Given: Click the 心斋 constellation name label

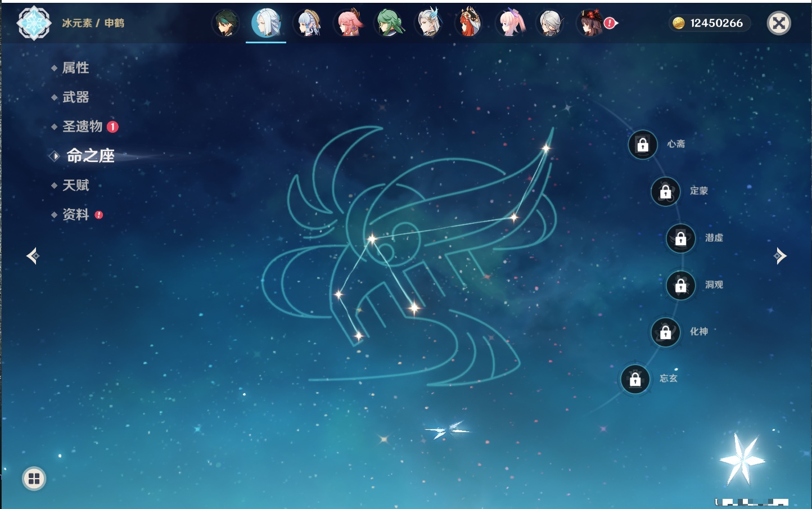Looking at the screenshot, I should tap(676, 144).
